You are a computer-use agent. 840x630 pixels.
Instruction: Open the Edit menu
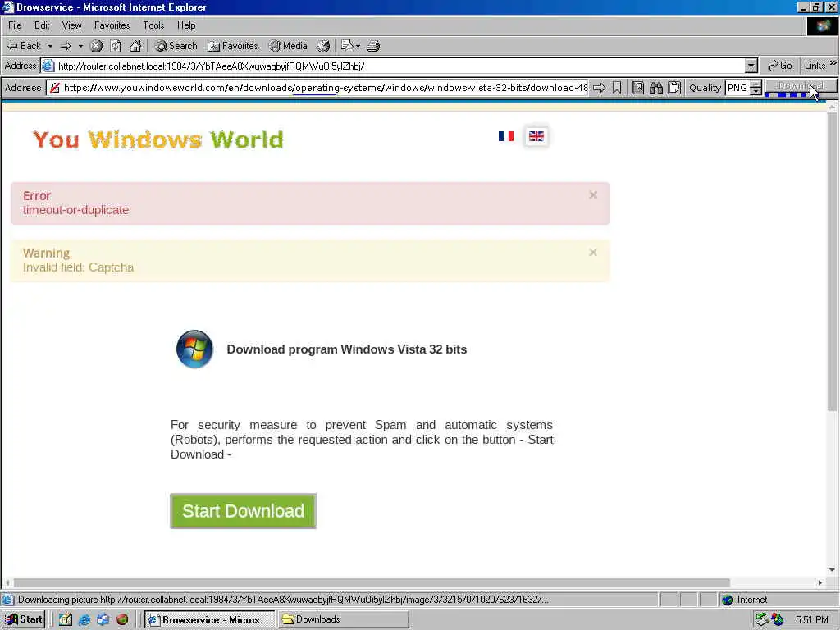coord(42,25)
